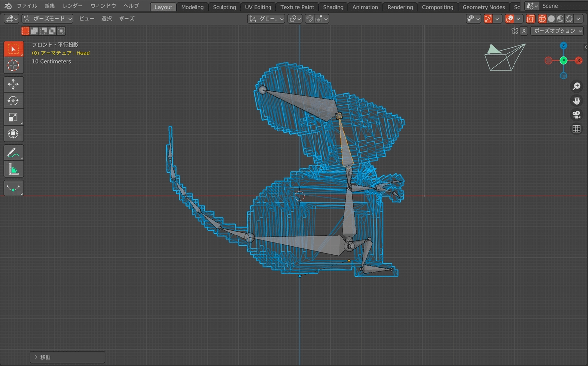Expand the overlays options dropdown arrow
The image size is (588, 366).
coord(519,19)
